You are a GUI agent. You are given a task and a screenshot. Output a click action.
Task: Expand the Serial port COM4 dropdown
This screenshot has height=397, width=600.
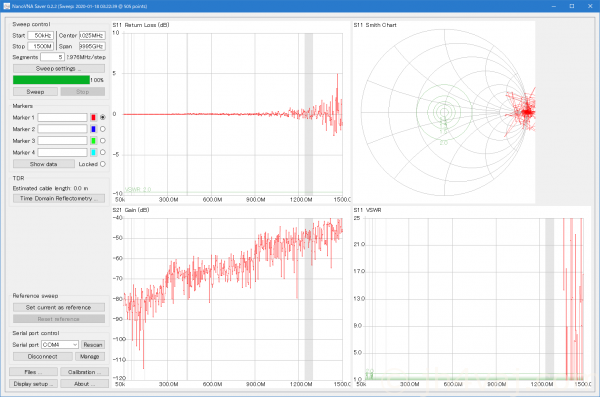click(x=60, y=345)
